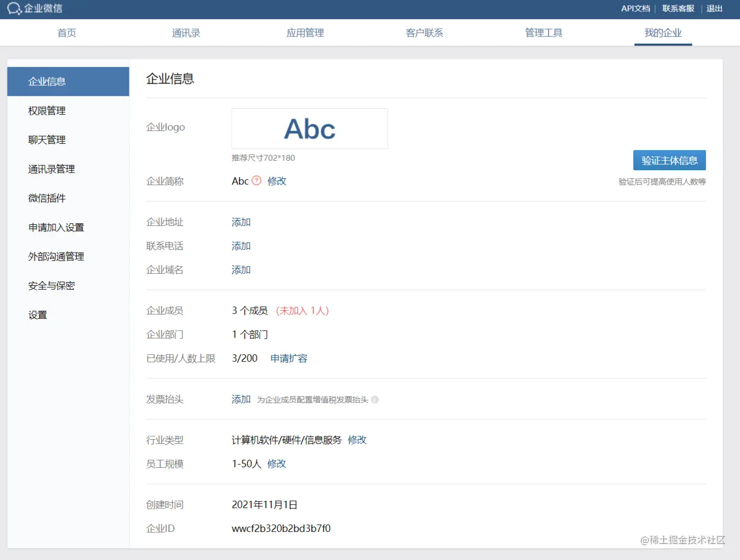The image size is (740, 560).
Task: Click the 1-50人 value
Action: tap(246, 464)
